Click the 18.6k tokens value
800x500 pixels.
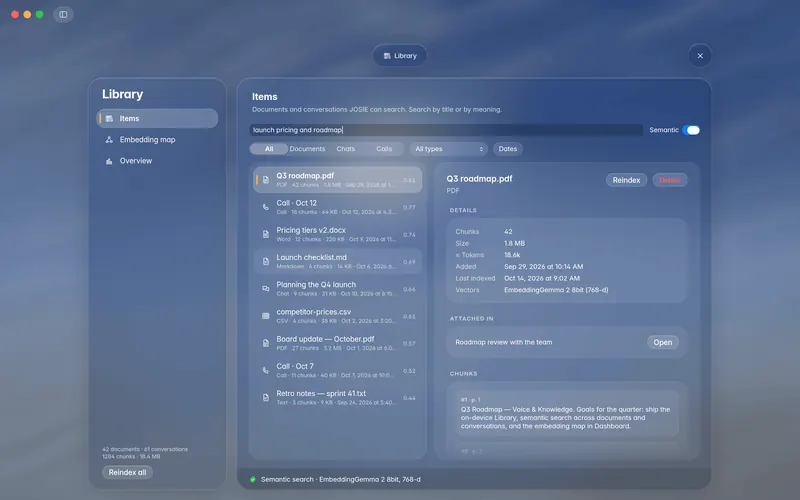pos(512,255)
